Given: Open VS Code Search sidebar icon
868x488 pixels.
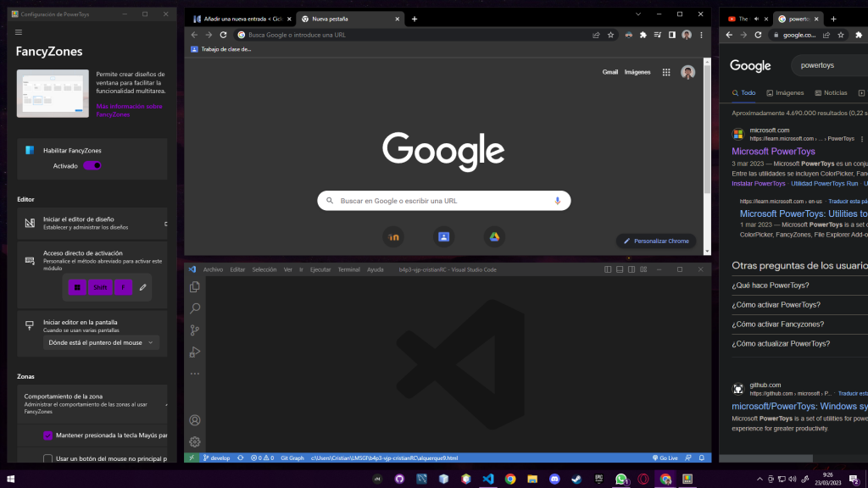Looking at the screenshot, I should tap(195, 308).
